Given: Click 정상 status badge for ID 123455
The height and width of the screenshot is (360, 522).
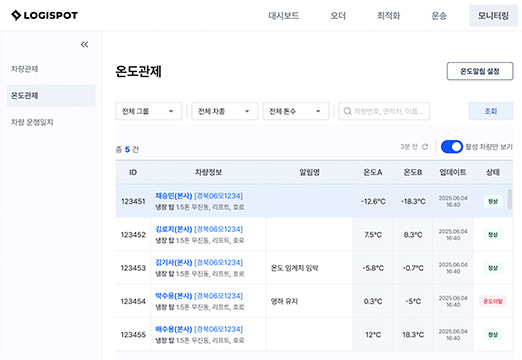Looking at the screenshot, I should (x=493, y=335).
